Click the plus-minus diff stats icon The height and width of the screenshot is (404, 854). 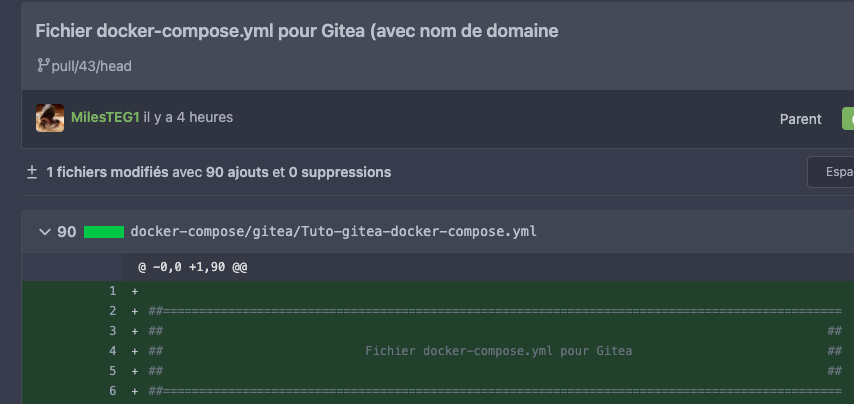32,172
